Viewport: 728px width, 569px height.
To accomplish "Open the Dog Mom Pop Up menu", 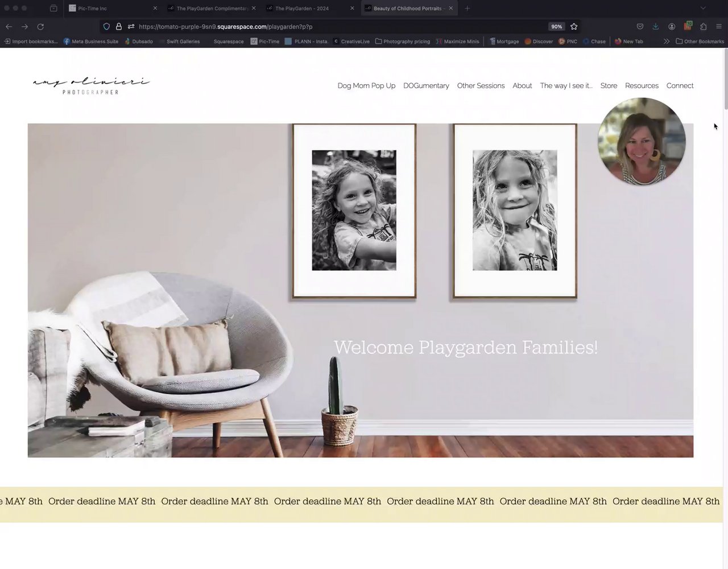I will pos(366,85).
